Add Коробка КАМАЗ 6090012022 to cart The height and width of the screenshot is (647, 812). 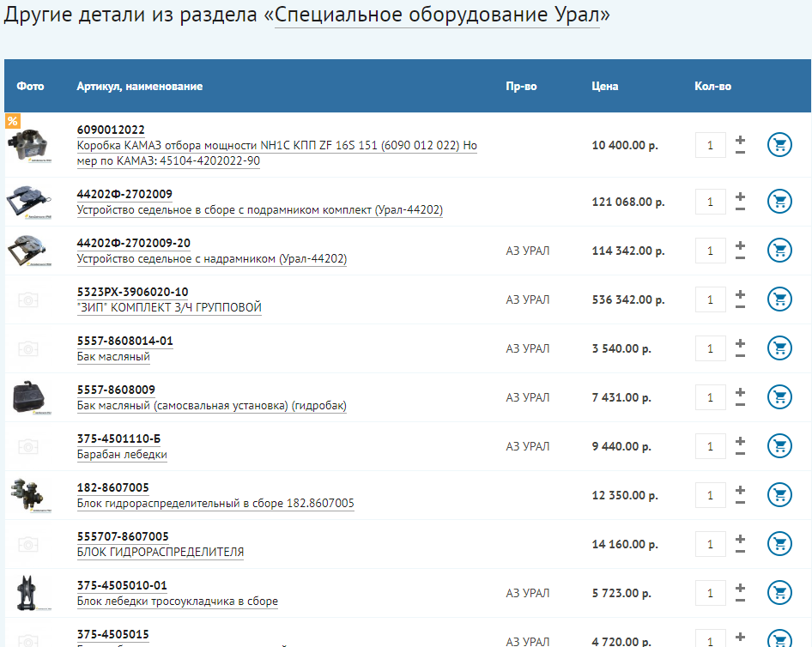779,145
